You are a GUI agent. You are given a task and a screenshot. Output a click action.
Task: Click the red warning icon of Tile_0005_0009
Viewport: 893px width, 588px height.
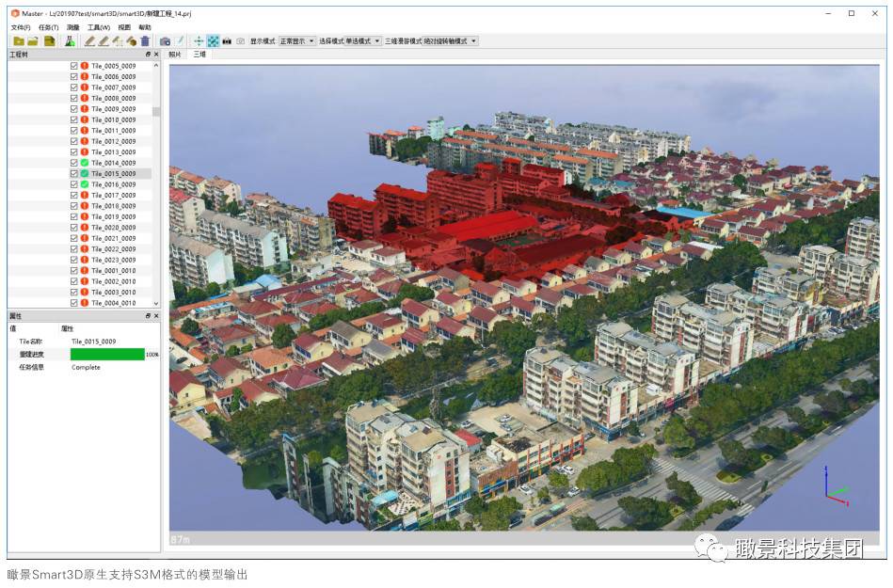pos(85,66)
